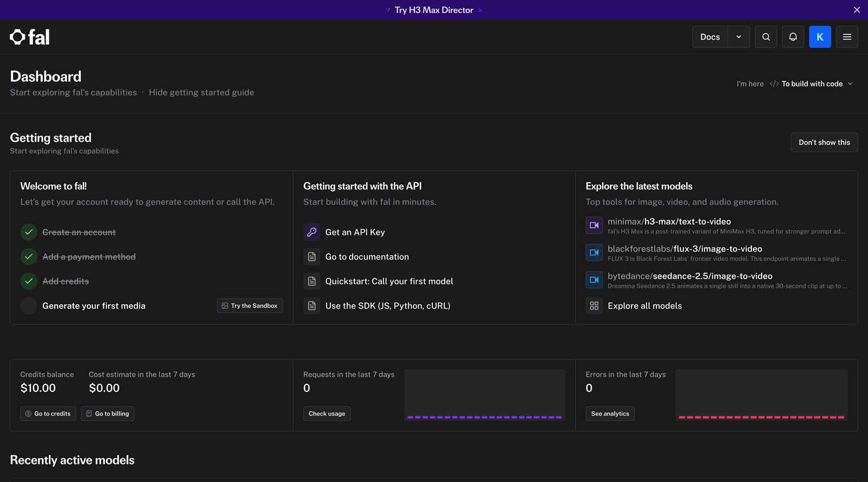Open Go to documentation link
The height and width of the screenshot is (482, 868).
[367, 256]
